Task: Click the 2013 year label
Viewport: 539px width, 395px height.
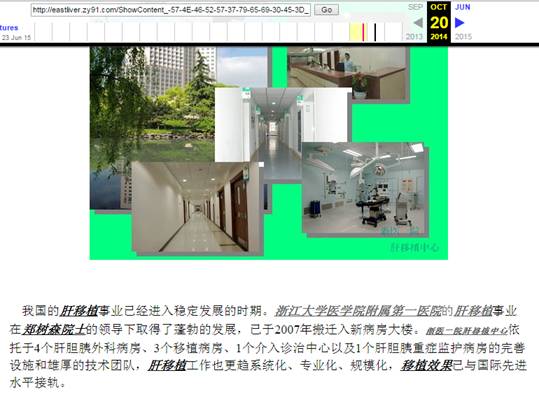Action: click(414, 36)
